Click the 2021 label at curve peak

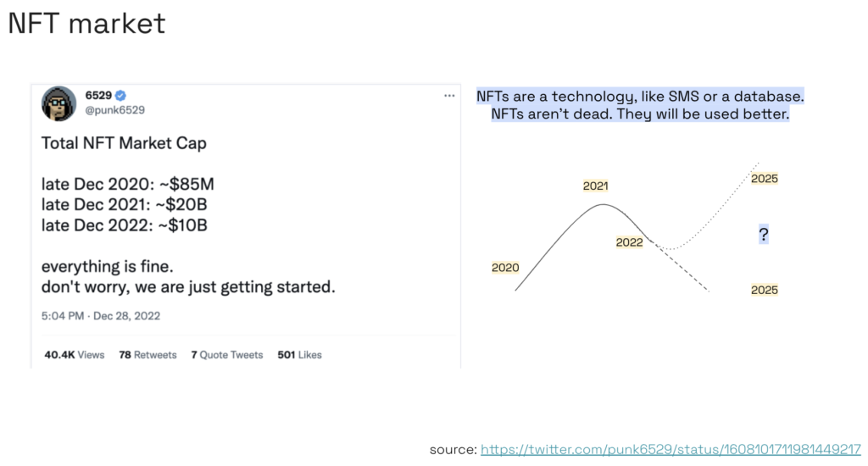596,186
